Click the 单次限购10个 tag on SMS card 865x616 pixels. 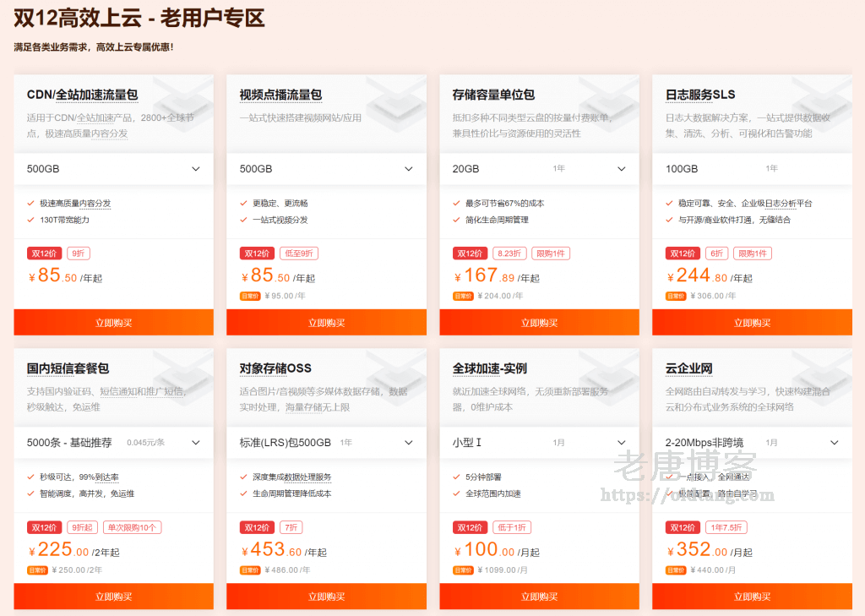(x=132, y=527)
